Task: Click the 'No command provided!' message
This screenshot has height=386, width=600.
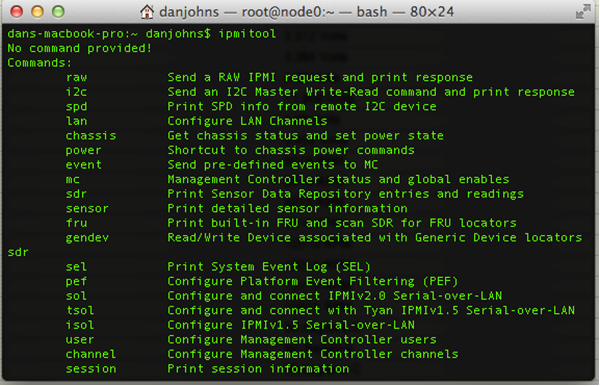Action: coord(80,48)
